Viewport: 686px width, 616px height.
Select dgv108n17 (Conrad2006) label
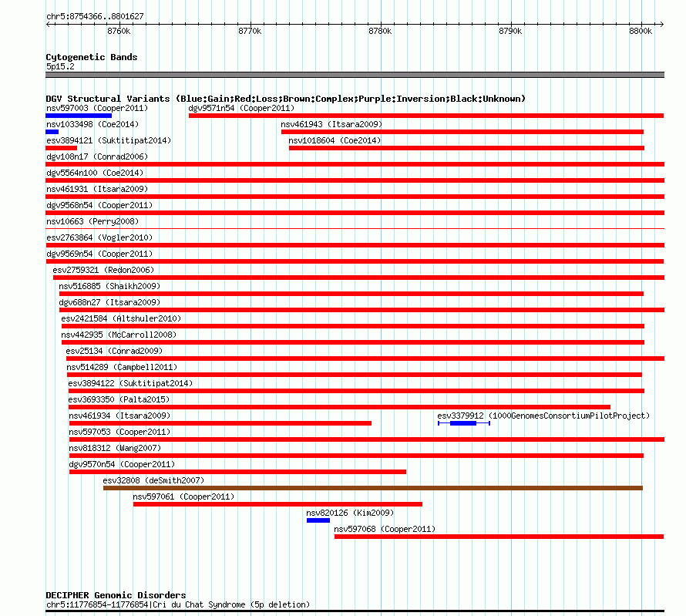click(x=97, y=157)
